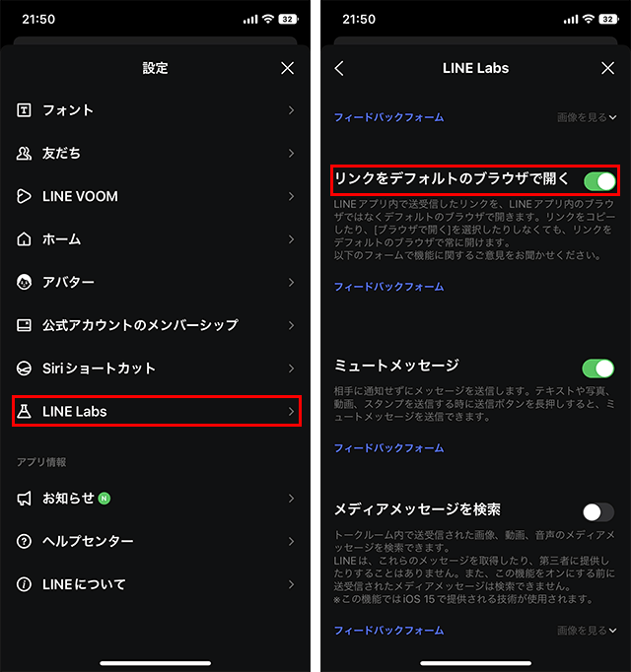Turn off the ミュートメッセージ switch
This screenshot has width=631, height=672.
(597, 369)
